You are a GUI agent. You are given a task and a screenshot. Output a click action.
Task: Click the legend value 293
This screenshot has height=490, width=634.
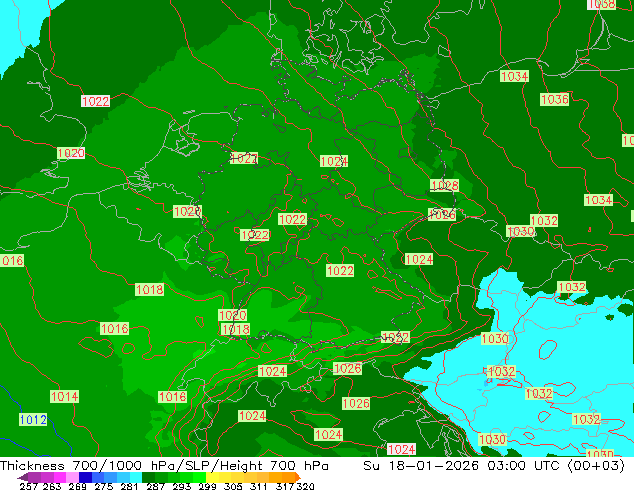click(182, 486)
